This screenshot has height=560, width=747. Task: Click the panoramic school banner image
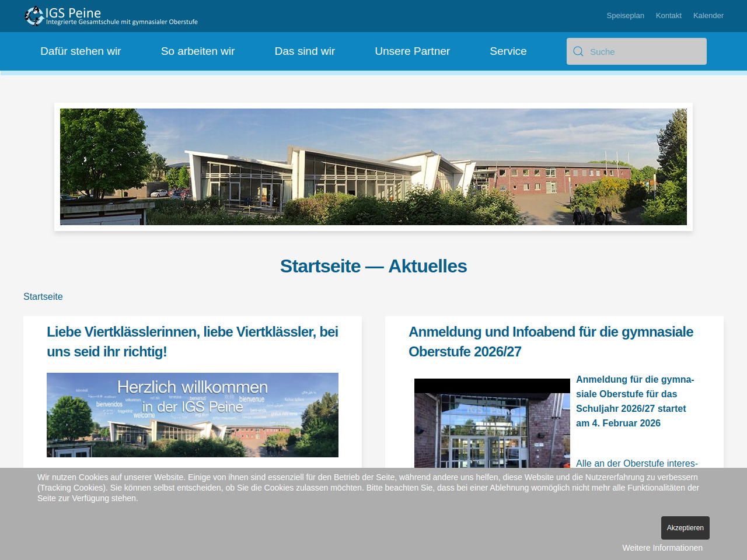(373, 167)
